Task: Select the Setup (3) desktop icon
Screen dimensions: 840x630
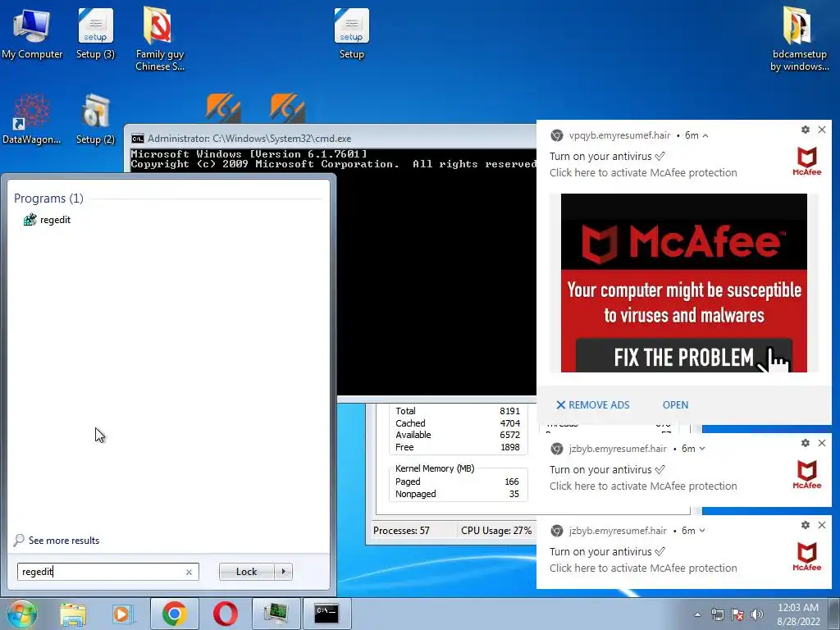Action: click(x=95, y=34)
